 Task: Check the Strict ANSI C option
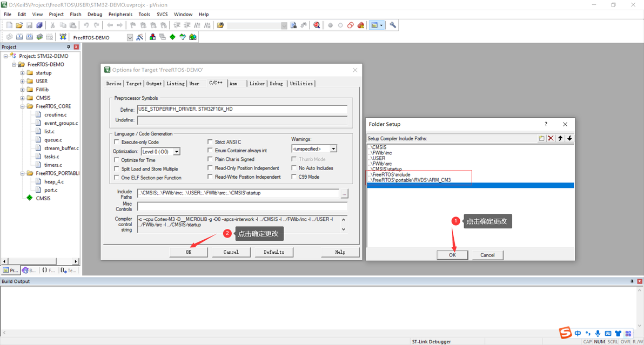[210, 142]
